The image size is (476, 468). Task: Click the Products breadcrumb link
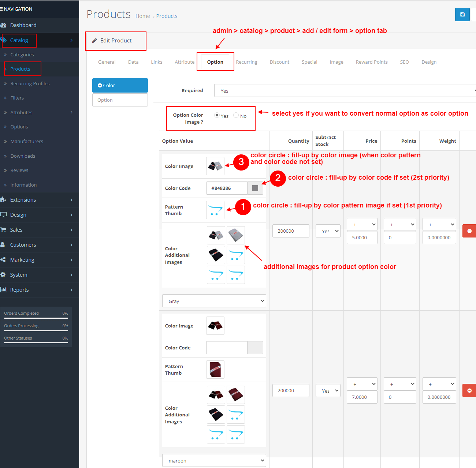[167, 16]
